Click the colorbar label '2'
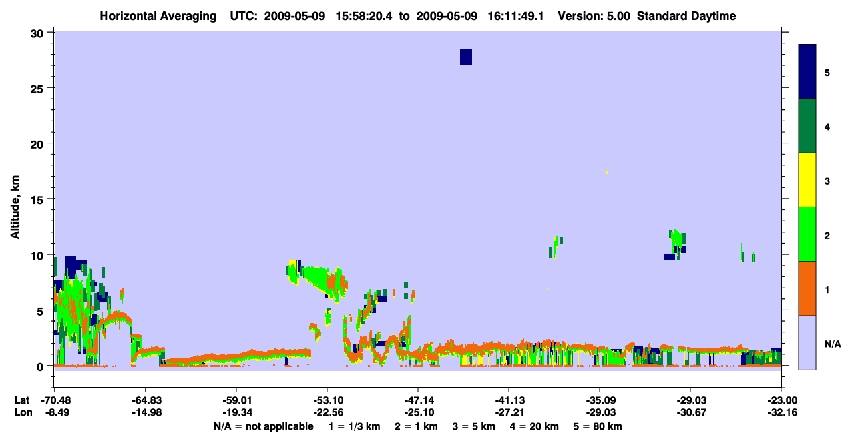Viewport: 868px width, 445px height. [827, 235]
